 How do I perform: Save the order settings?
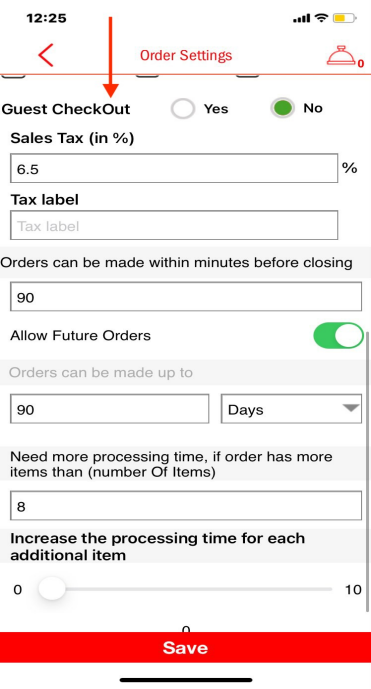tap(186, 647)
